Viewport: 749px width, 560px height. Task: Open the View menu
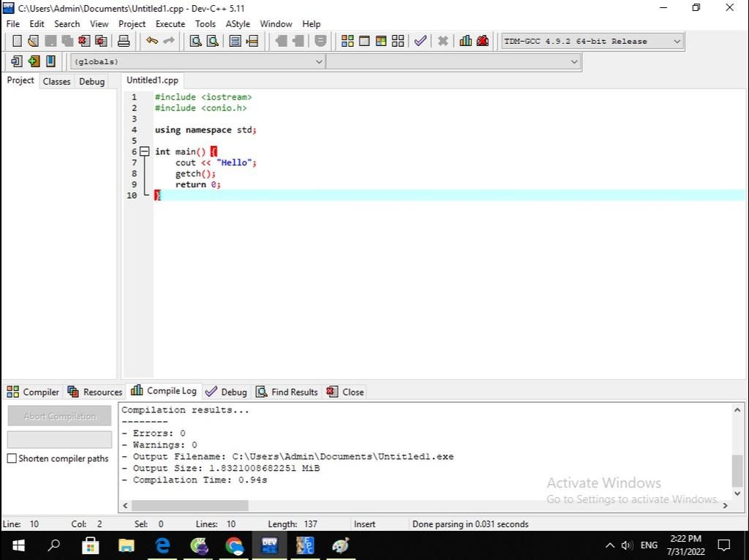tap(99, 24)
